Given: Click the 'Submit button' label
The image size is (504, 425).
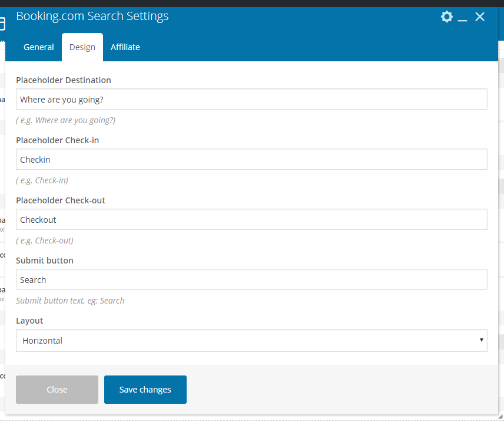Looking at the screenshot, I should tap(45, 261).
